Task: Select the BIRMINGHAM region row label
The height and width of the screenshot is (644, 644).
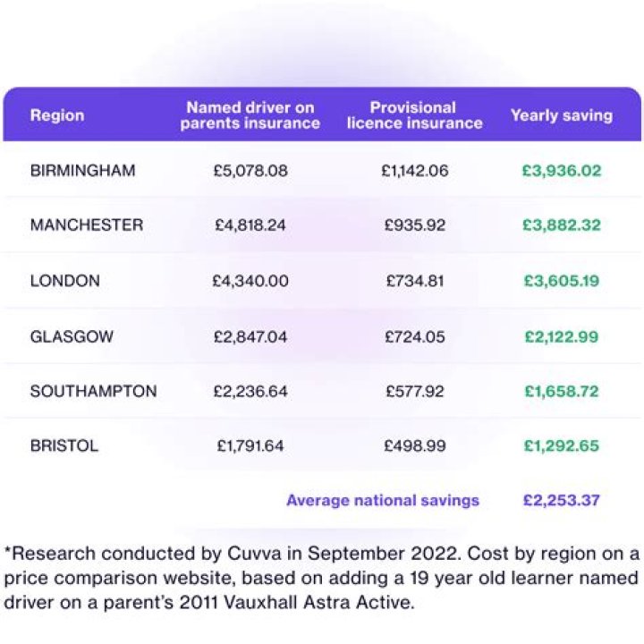Action: [83, 170]
